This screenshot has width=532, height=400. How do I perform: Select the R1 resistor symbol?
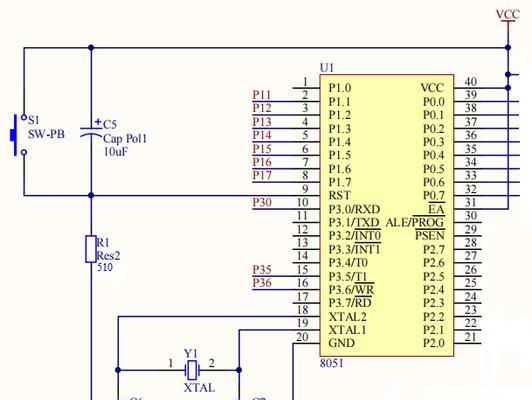(91, 249)
